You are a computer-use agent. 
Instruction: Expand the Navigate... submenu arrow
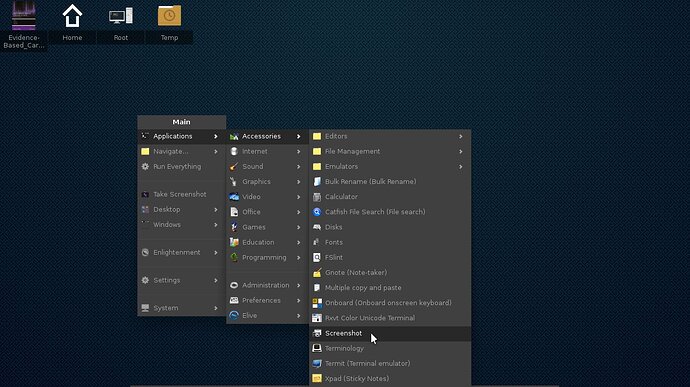click(x=216, y=151)
